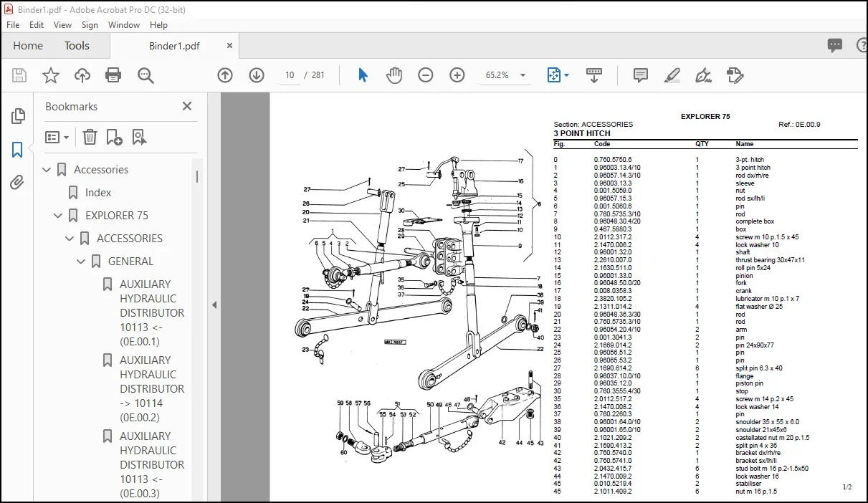Click the 'castellated nut m 20 p.1.5' entry
Viewport: 868px width, 503px height.
(x=772, y=438)
